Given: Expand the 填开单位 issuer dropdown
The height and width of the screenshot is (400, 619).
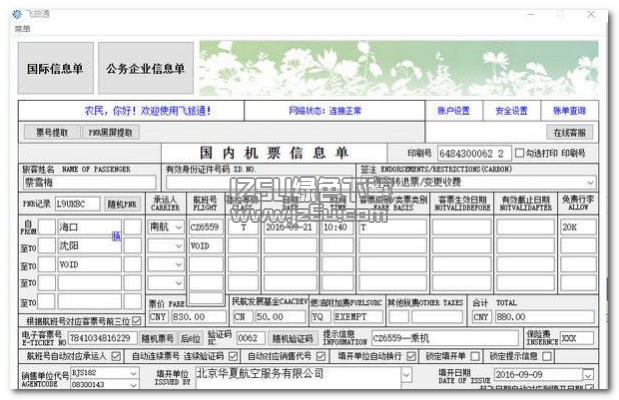Looking at the screenshot, I should point(406,375).
